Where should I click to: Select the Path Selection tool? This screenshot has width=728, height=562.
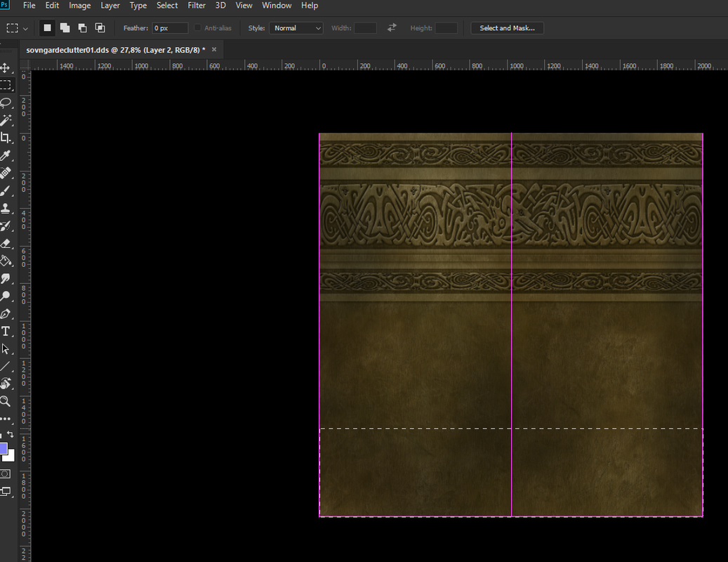6,349
